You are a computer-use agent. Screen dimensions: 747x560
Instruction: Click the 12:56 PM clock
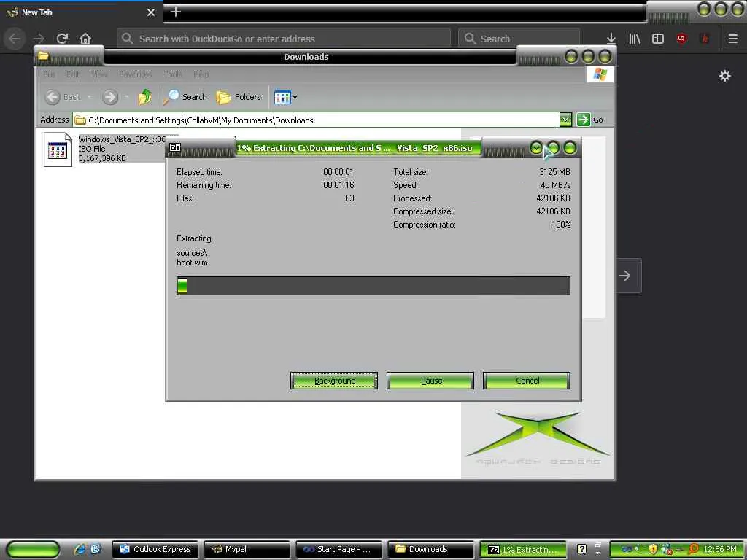pyautogui.click(x=720, y=550)
